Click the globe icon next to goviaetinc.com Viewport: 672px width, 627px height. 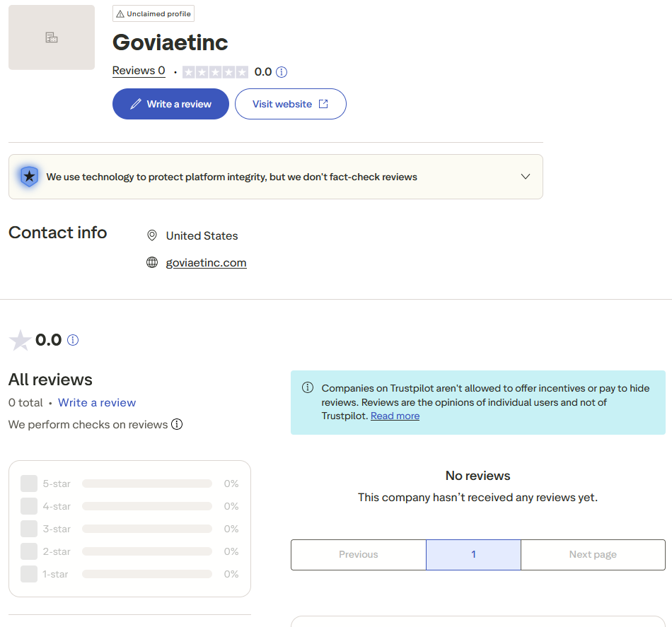pos(152,262)
